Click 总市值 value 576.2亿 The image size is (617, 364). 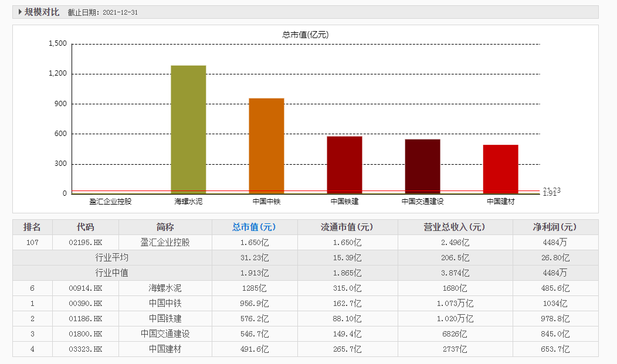254,319
